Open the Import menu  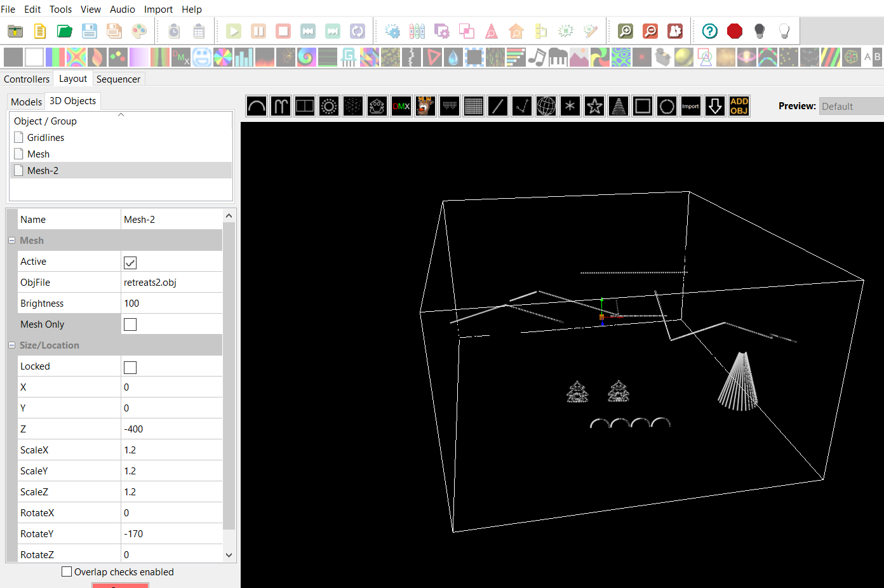[x=158, y=9]
